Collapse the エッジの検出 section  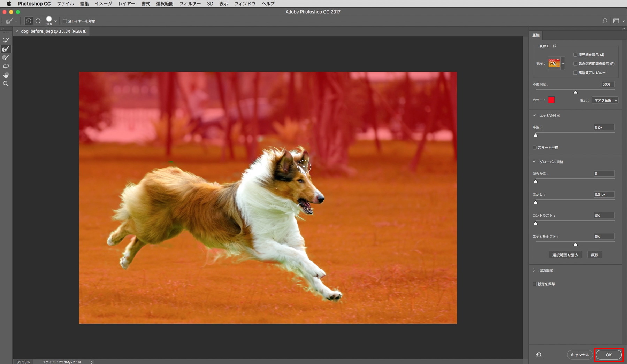pos(534,115)
